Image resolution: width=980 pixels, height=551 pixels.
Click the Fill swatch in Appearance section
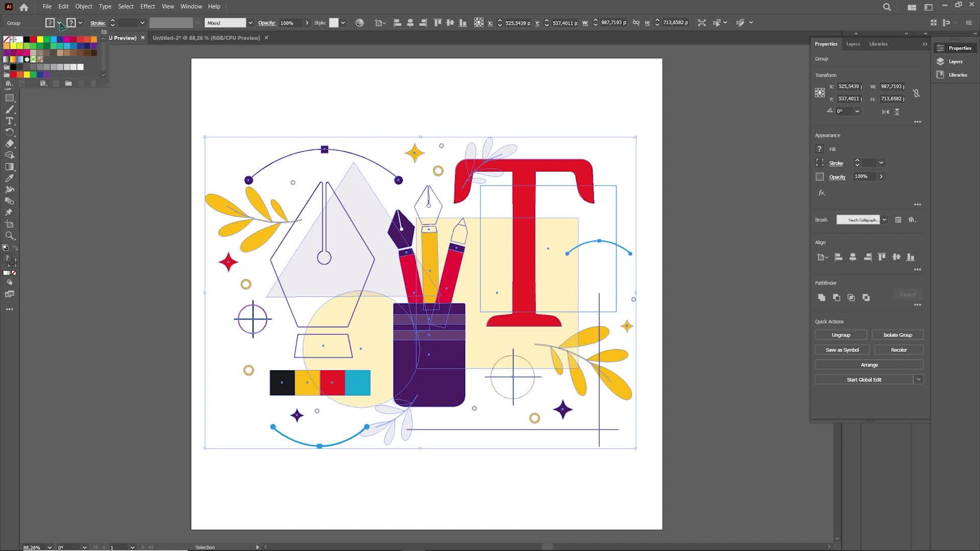[820, 149]
